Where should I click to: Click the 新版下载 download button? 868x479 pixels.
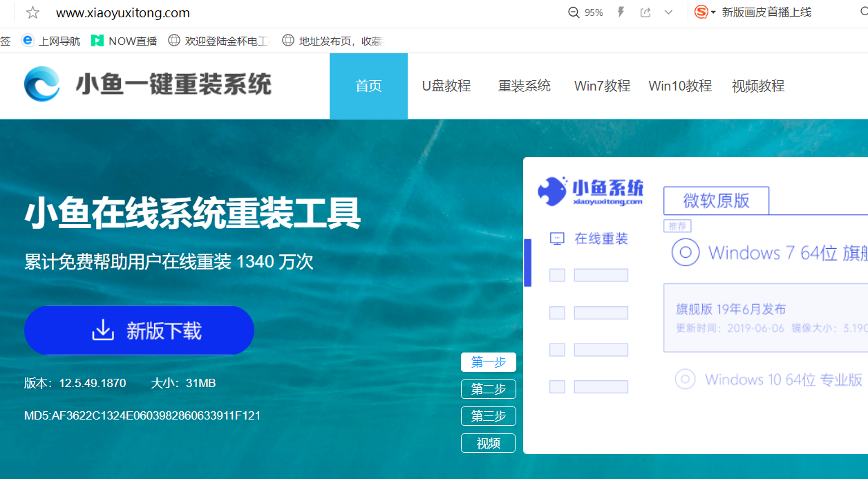coord(139,330)
